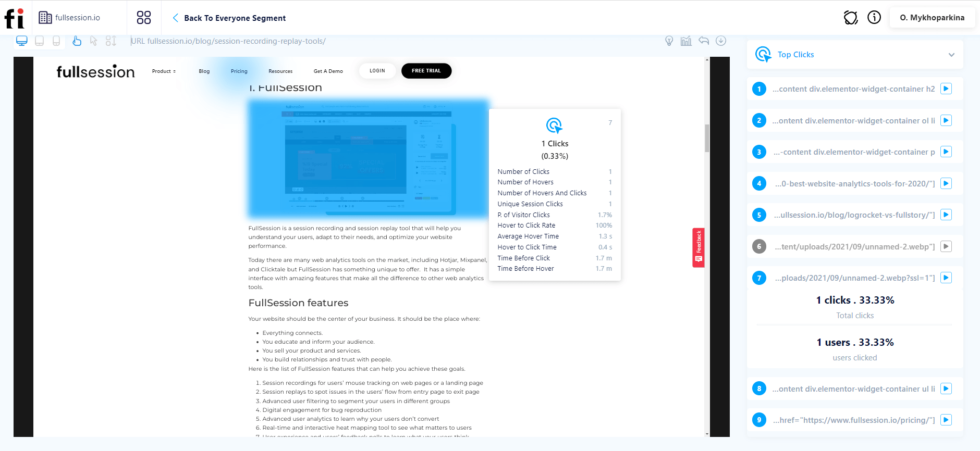
Task: Download the heatmap with arrow icon
Action: [x=721, y=41]
